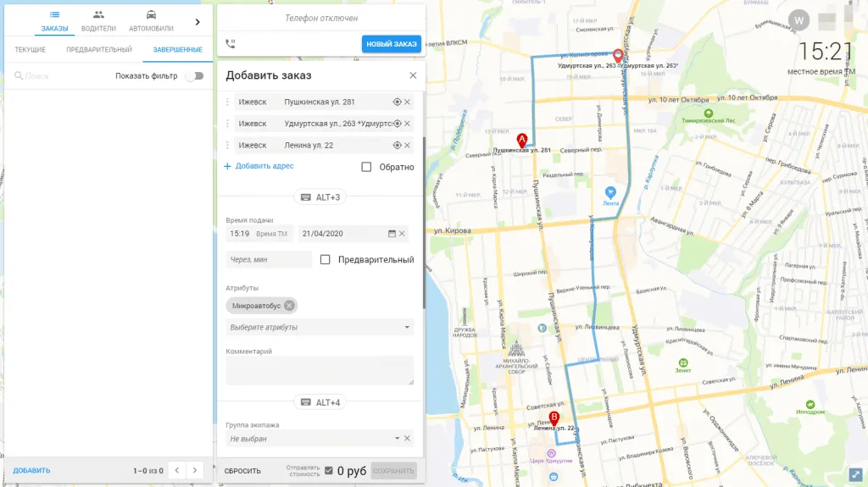The image size is (868, 487).
Task: Click the Лента store map icon
Action: pos(610,192)
